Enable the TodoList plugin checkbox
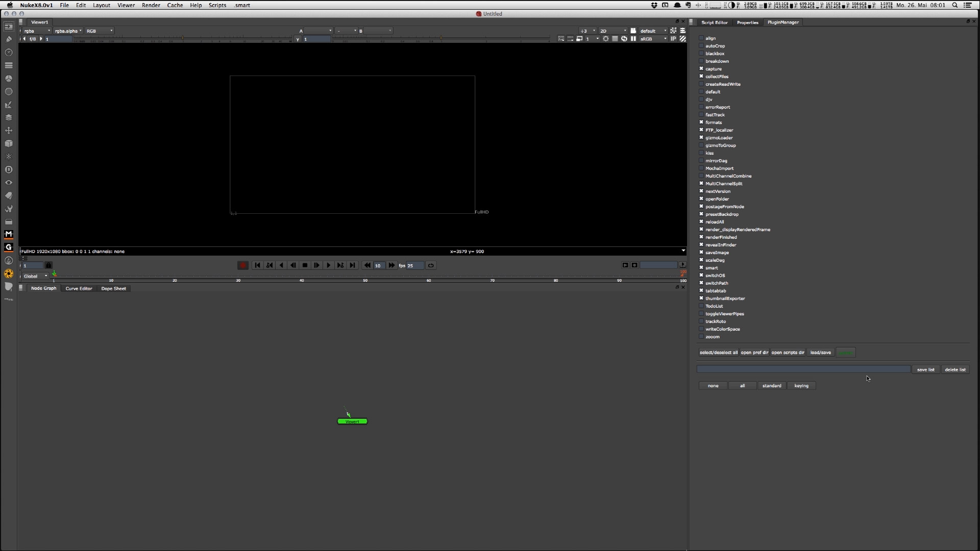 click(701, 306)
